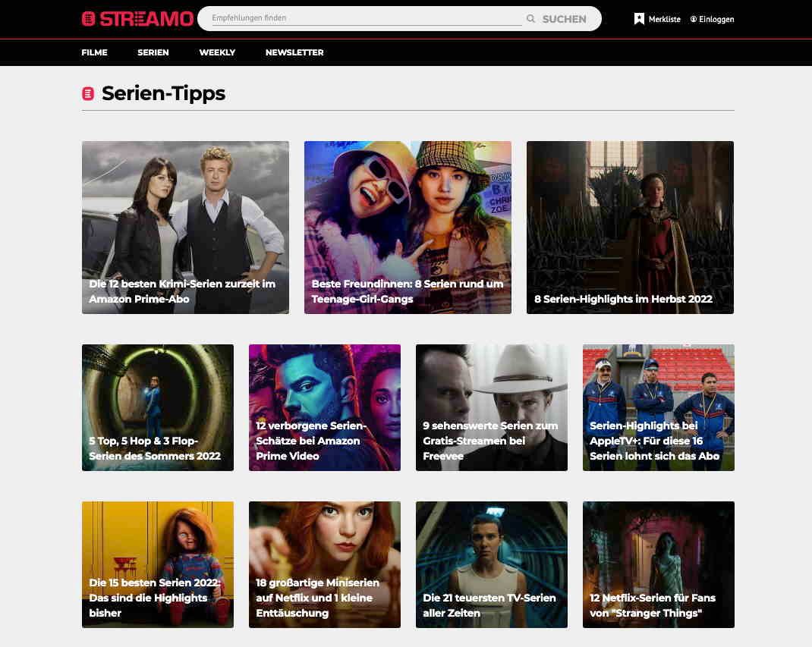Click the red ticket icon inside the logo
Image resolution: width=812 pixels, height=647 pixels.
(x=89, y=19)
